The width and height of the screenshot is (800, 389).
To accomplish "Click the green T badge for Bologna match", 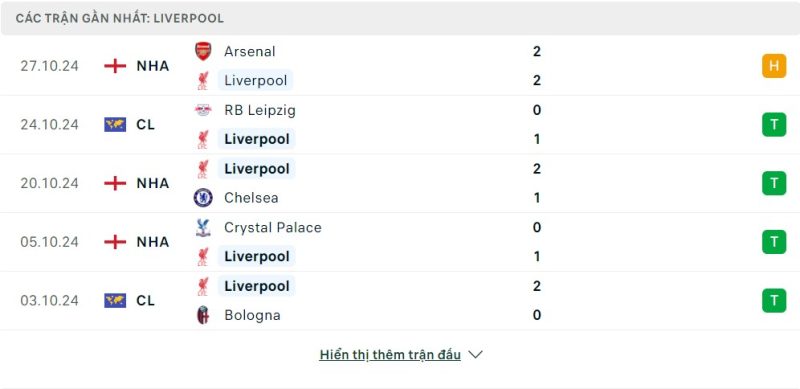I will tap(774, 300).
